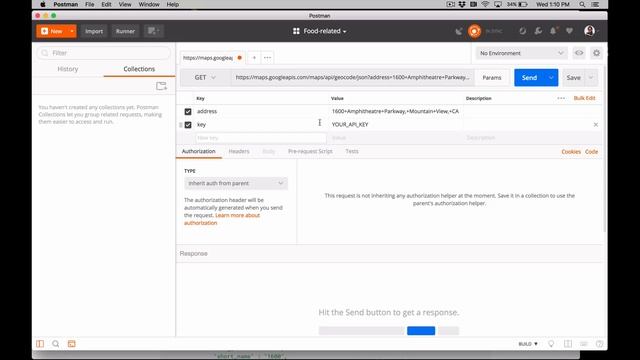640x360 pixels.
Task: Select the maps.googleapis request tab
Action: [212, 58]
